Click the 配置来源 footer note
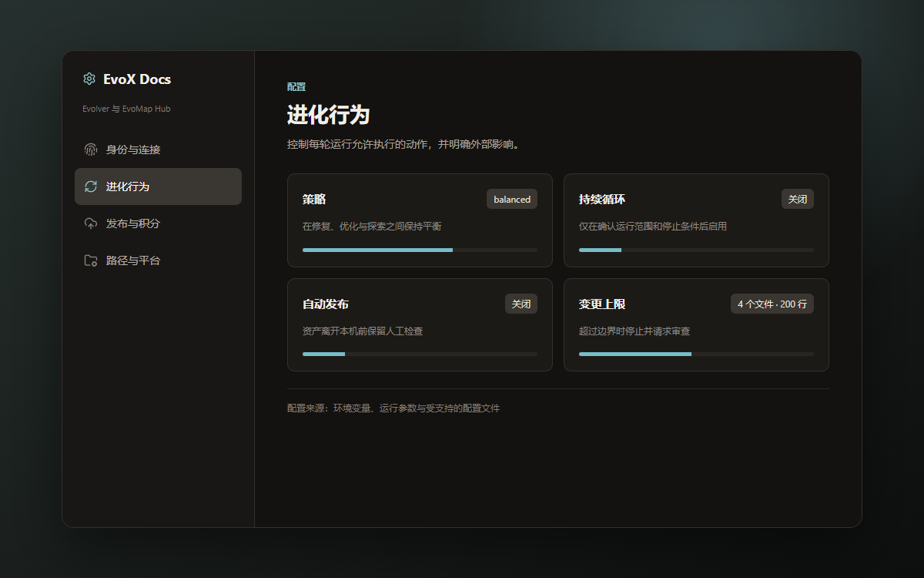The height and width of the screenshot is (578, 924). [393, 408]
